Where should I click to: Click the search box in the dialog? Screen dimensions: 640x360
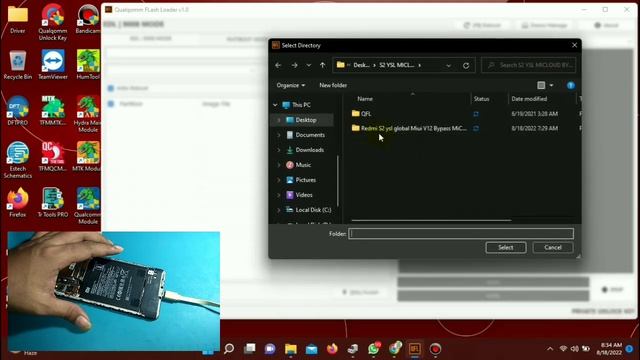click(529, 65)
